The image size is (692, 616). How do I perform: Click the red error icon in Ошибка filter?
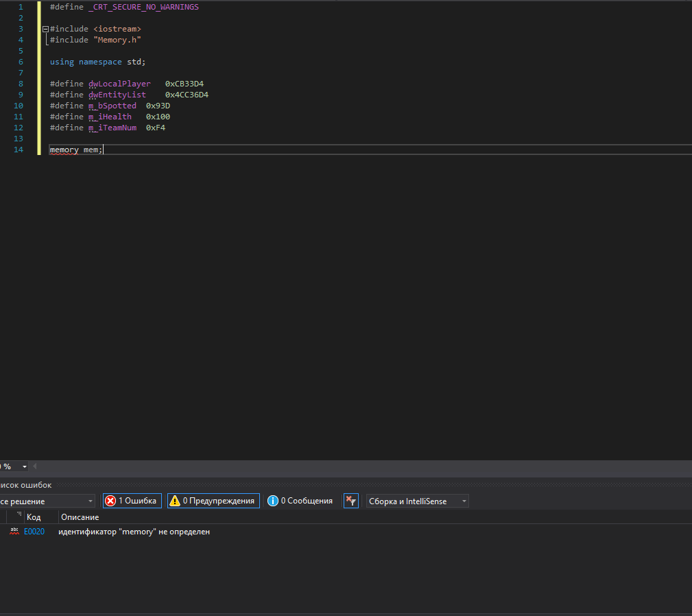110,501
